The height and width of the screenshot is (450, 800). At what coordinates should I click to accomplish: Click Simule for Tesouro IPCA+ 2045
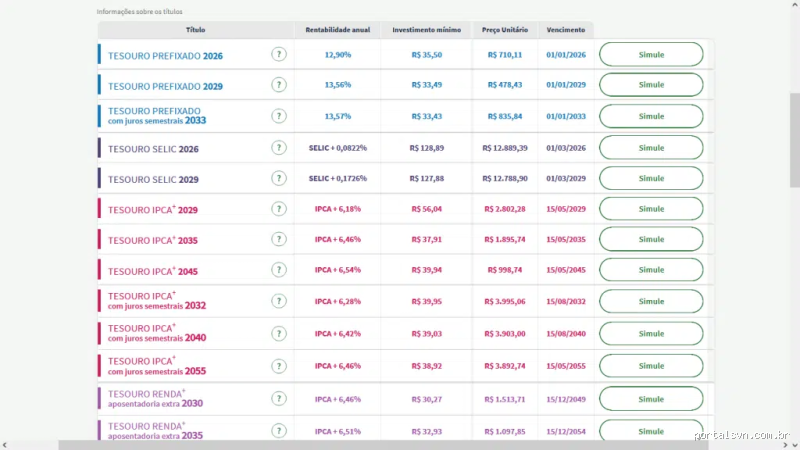coord(651,269)
